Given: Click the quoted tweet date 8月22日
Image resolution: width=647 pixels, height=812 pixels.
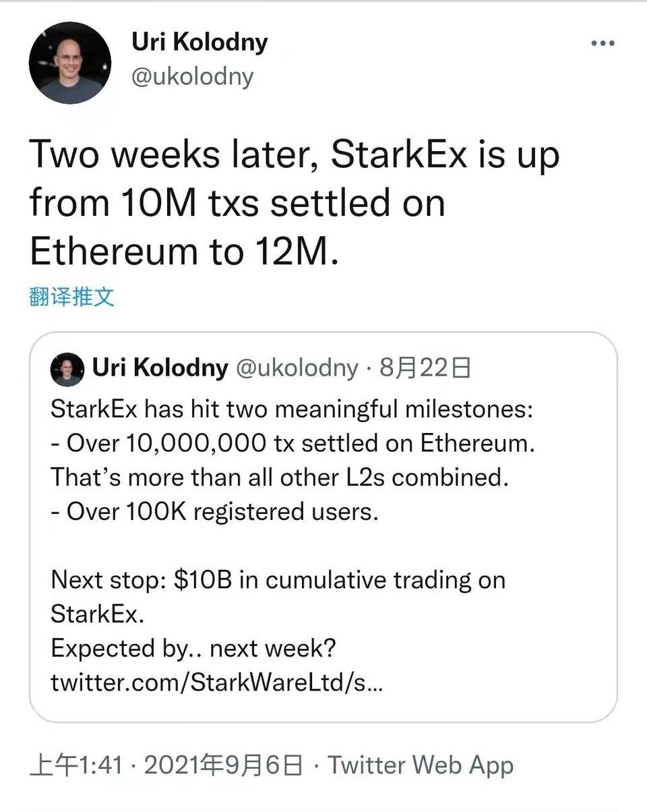Looking at the screenshot, I should (425, 368).
